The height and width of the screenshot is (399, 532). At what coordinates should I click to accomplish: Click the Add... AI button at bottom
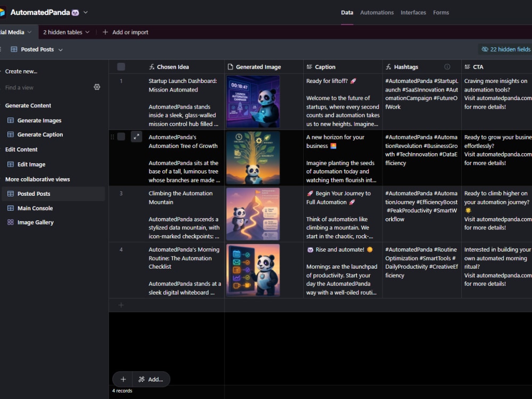pos(151,379)
